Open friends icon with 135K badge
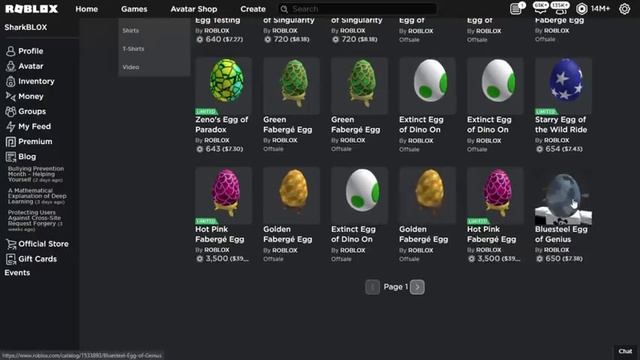The image size is (640, 360). [x=560, y=8]
